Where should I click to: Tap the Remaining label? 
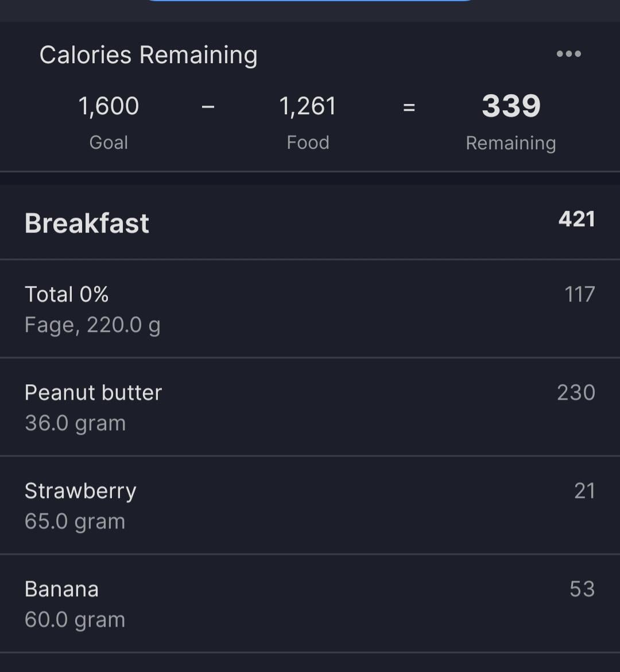coord(511,142)
